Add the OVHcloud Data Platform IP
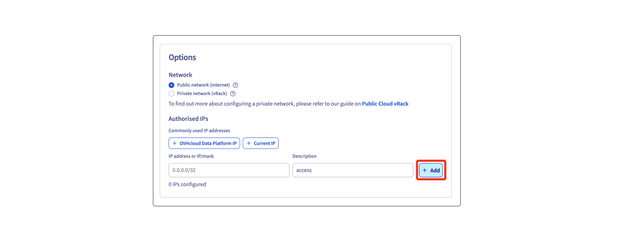Viewport: 644px width, 234px height. tap(208, 143)
